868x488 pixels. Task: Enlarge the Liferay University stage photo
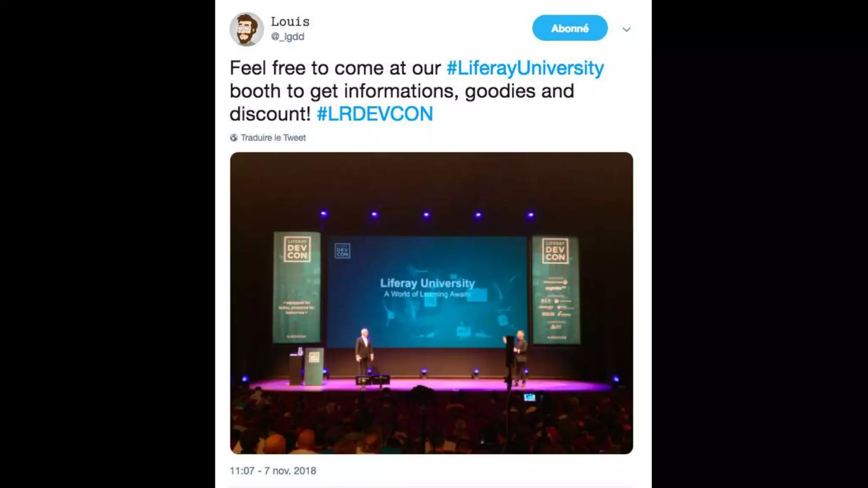431,303
